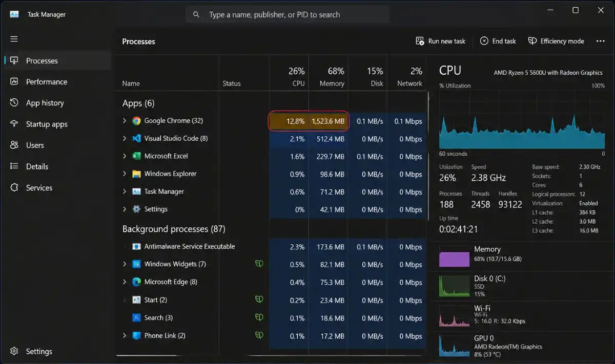The height and width of the screenshot is (364, 615).
Task: Click the Visual Studio Code process icon
Action: 136,138
